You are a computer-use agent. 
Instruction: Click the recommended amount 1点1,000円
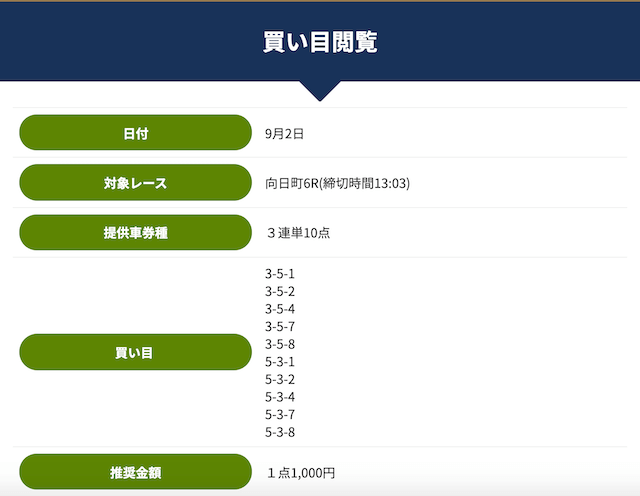pyautogui.click(x=300, y=473)
